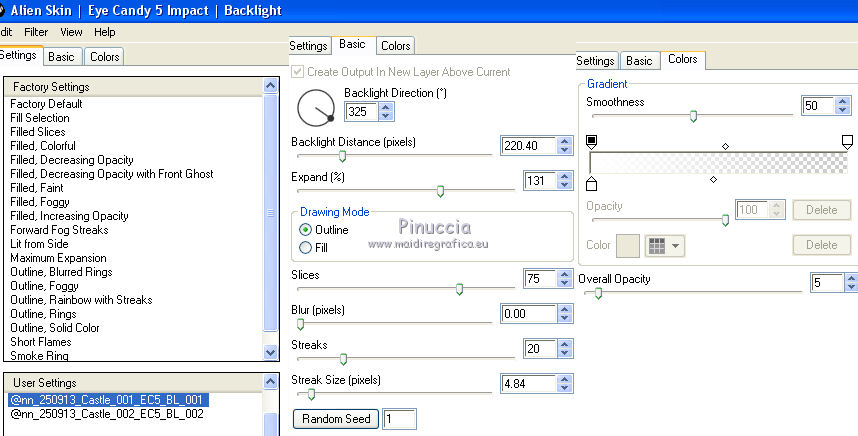Open the Basic tab beside Factory Settings
Viewport: 858px width, 436px height.
(61, 56)
